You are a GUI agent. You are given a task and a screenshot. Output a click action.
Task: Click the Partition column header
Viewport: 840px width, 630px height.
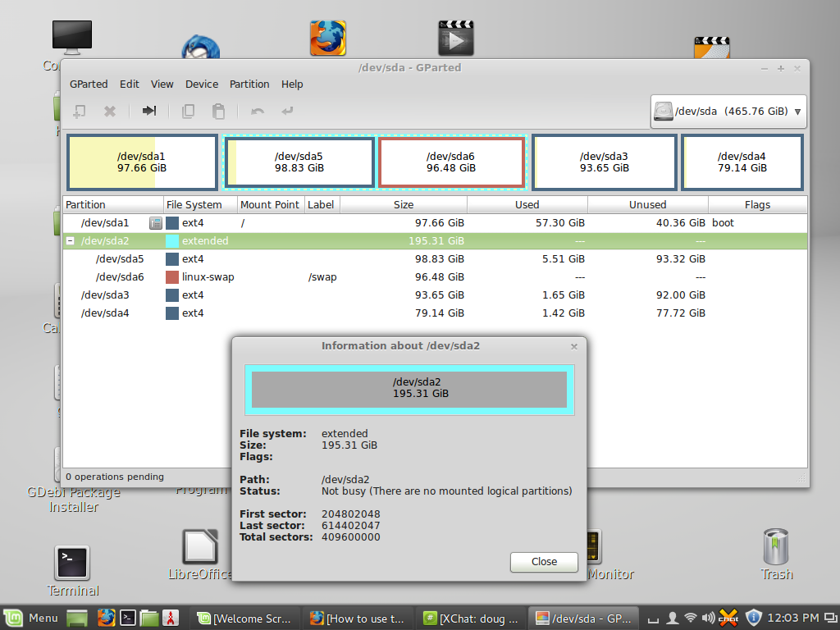click(x=113, y=204)
